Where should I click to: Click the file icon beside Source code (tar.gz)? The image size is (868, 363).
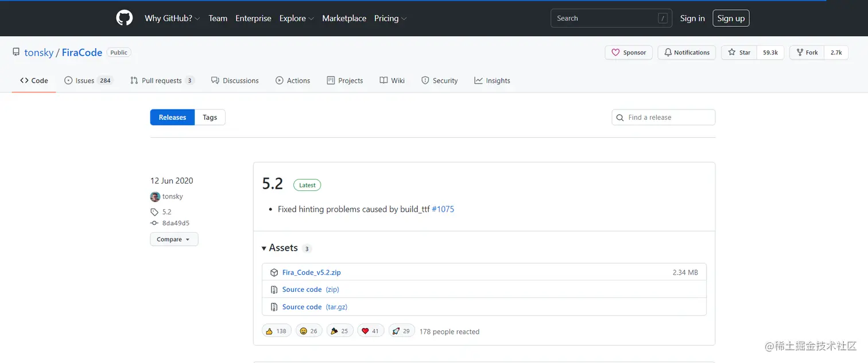(x=274, y=307)
